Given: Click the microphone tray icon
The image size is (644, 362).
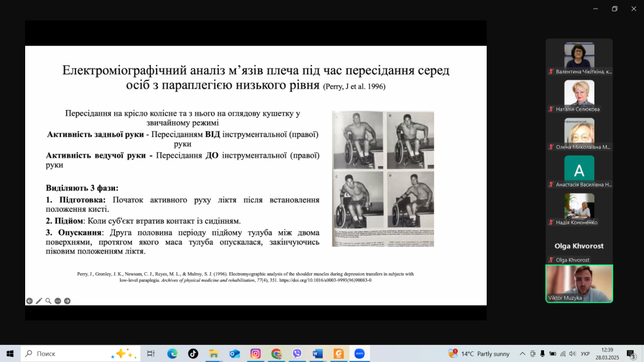Looking at the screenshot, I should (543, 353).
